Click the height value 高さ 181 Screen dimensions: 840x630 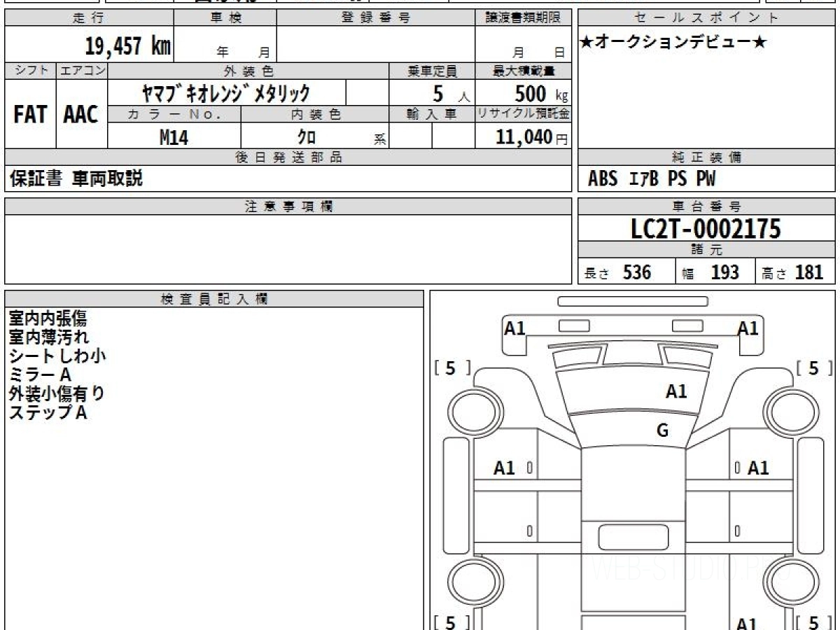pyautogui.click(x=792, y=272)
